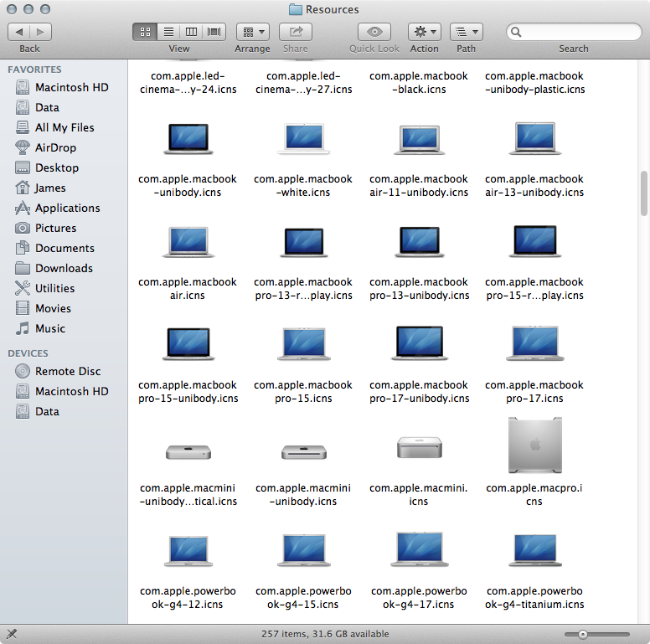Screen dimensions: 650x644
Task: Select Music in the sidebar
Action: pyautogui.click(x=64, y=328)
